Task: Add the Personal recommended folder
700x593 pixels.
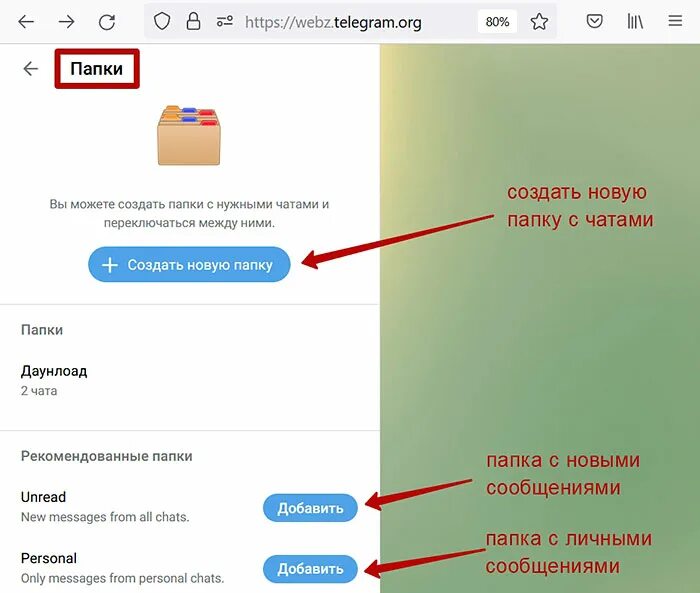Action: pos(310,569)
